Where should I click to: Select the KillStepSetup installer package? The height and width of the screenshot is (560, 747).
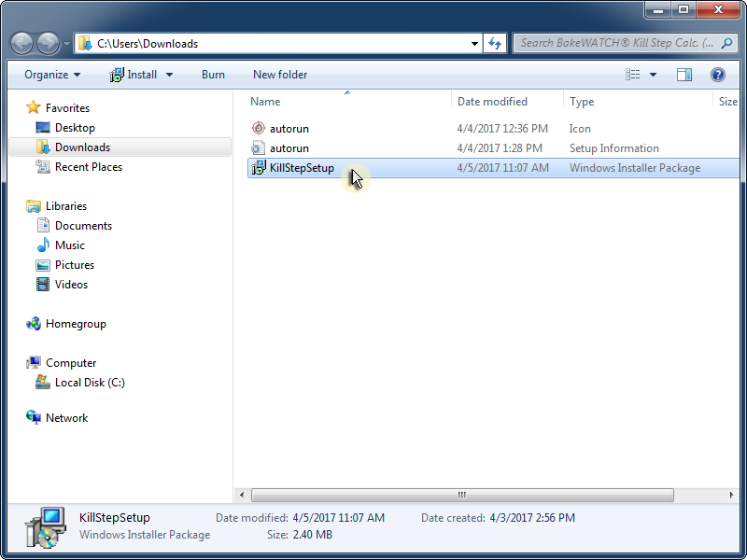tap(301, 168)
